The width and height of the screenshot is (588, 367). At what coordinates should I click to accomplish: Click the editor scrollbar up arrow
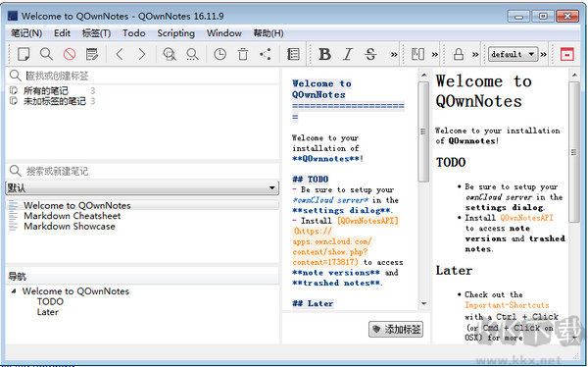pyautogui.click(x=423, y=76)
